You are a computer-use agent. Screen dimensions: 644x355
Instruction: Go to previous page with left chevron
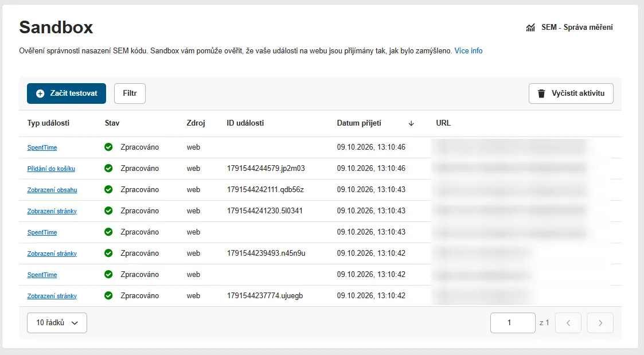coord(568,323)
